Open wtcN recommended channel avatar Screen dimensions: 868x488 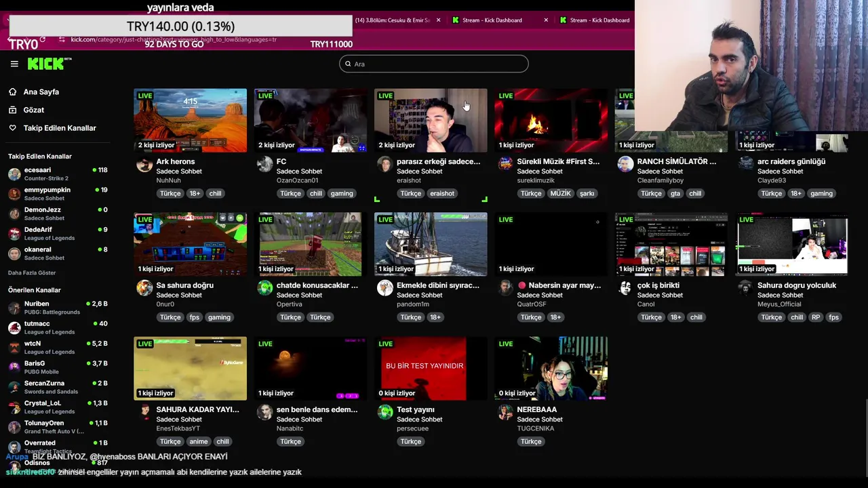tap(14, 347)
